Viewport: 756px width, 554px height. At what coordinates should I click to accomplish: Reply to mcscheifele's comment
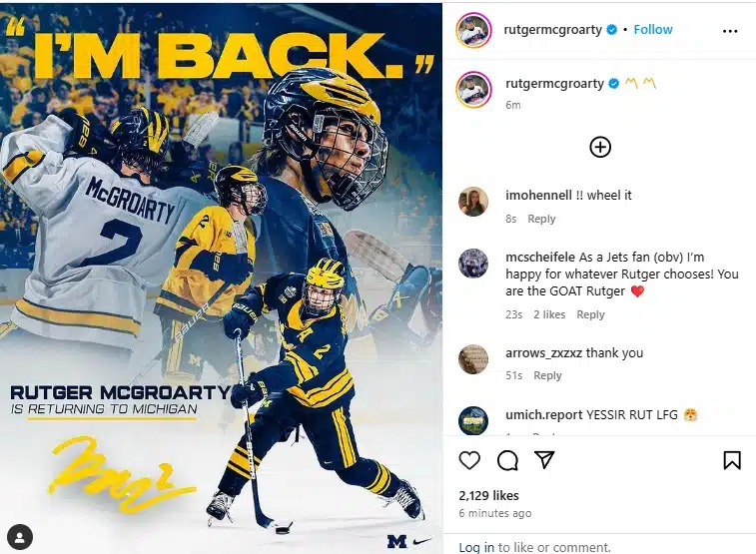590,314
